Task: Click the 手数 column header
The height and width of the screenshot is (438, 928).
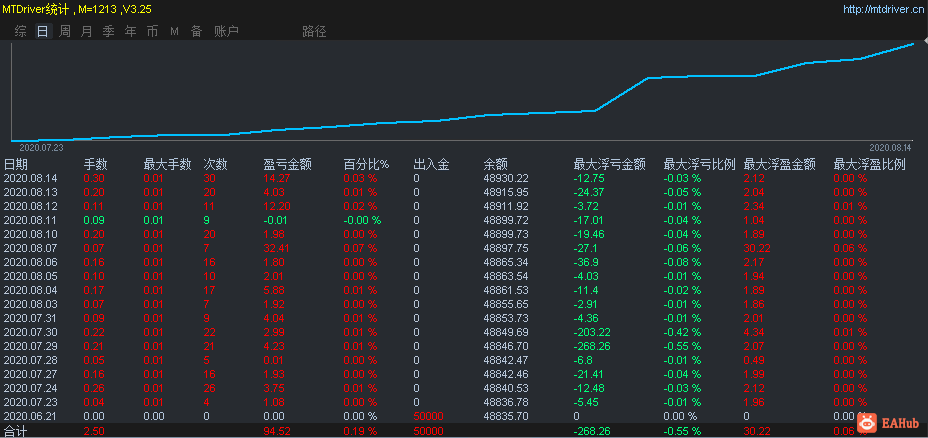Action: pyautogui.click(x=96, y=165)
